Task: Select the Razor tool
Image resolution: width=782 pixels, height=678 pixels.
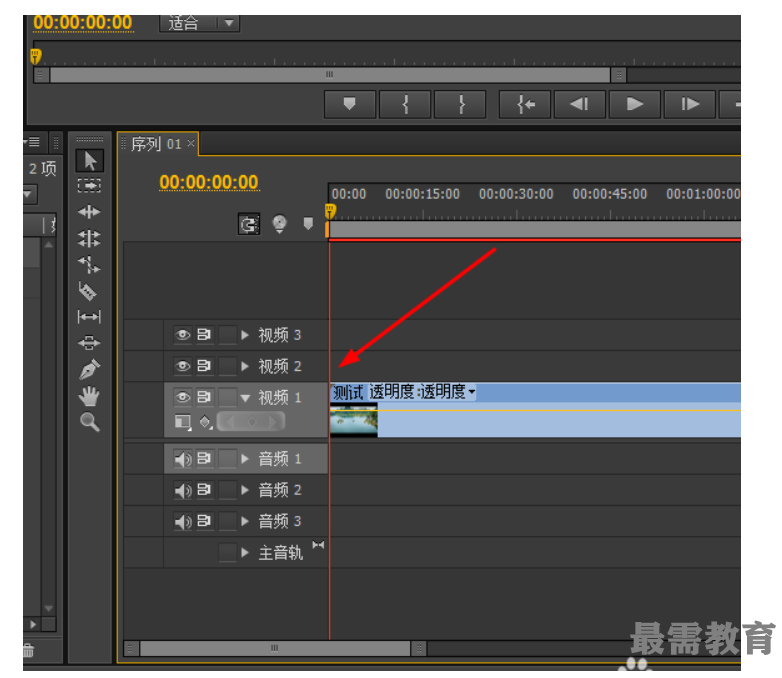Action: click(x=88, y=291)
